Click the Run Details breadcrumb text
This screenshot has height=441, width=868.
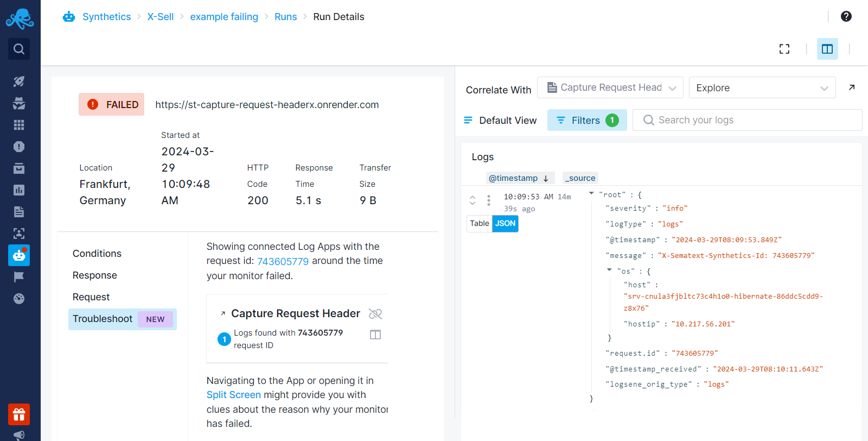click(339, 17)
